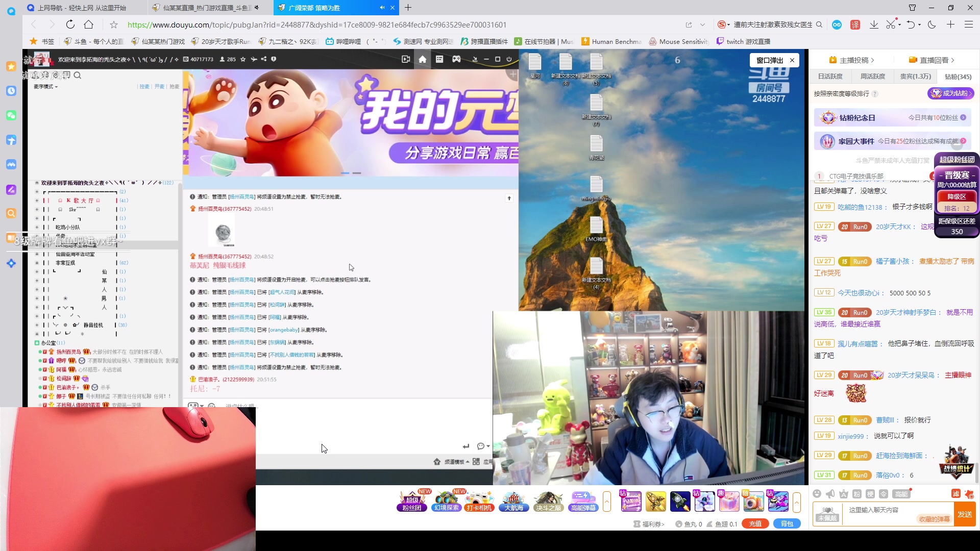Open the 大航海 ship activity panel
980x551 pixels.
pyautogui.click(x=513, y=502)
